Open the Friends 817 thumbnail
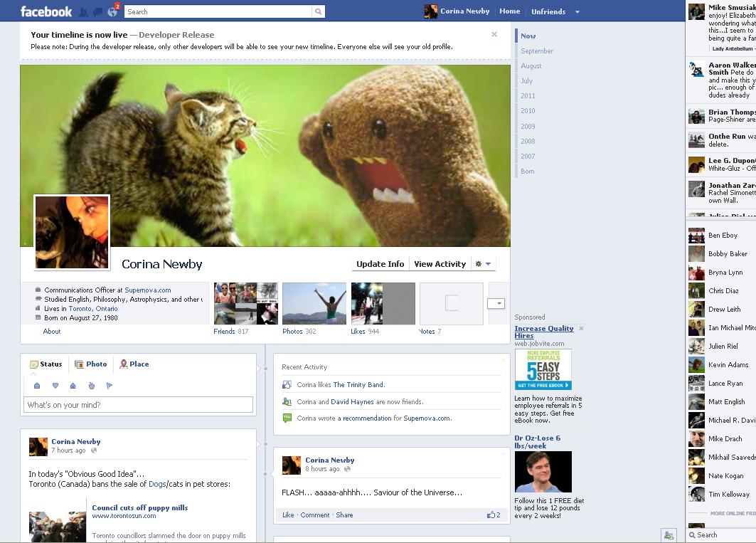This screenshot has width=756, height=543. 246,304
